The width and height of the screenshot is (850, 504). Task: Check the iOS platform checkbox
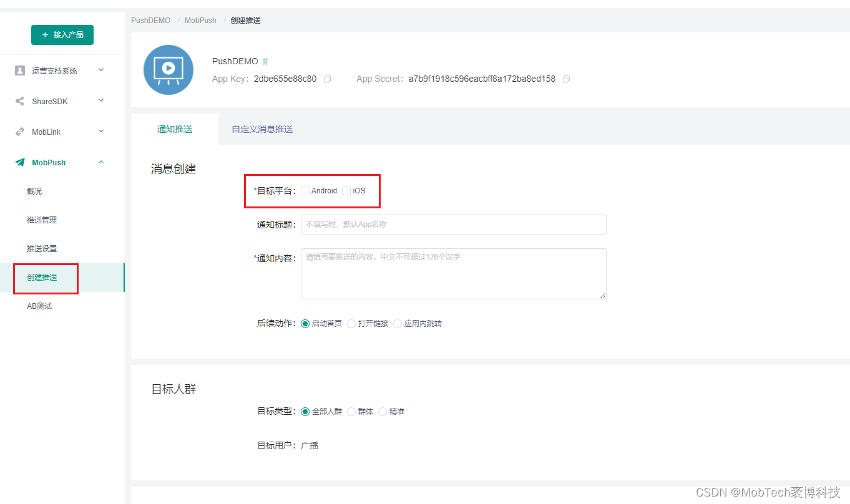[x=346, y=191]
